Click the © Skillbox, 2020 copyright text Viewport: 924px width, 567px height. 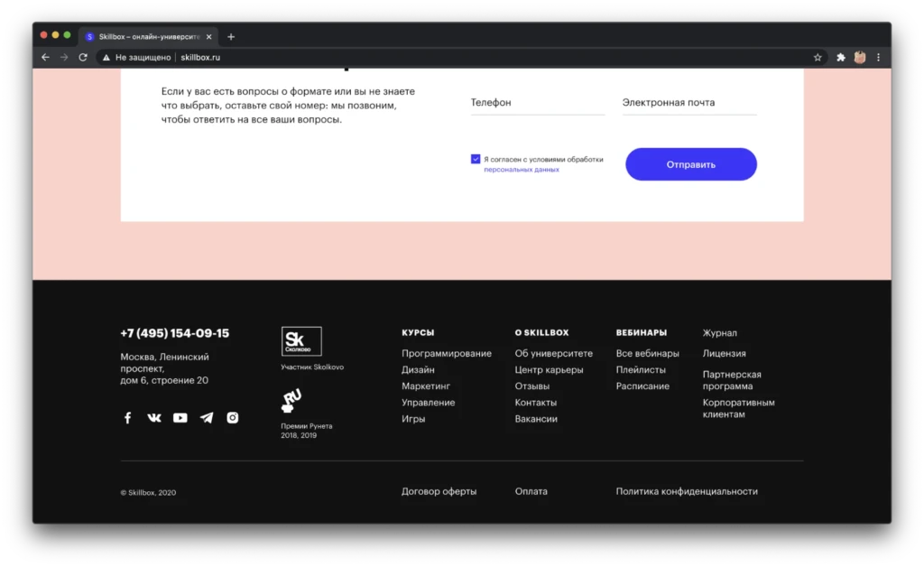(x=148, y=493)
